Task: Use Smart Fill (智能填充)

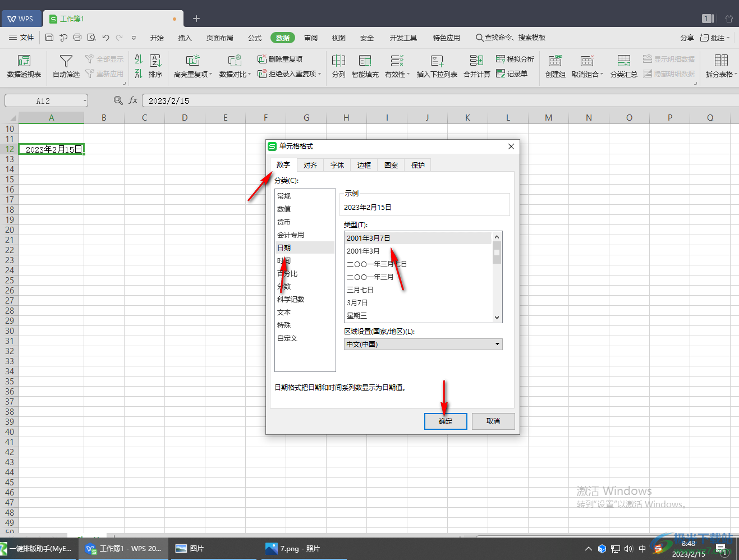Action: point(365,66)
